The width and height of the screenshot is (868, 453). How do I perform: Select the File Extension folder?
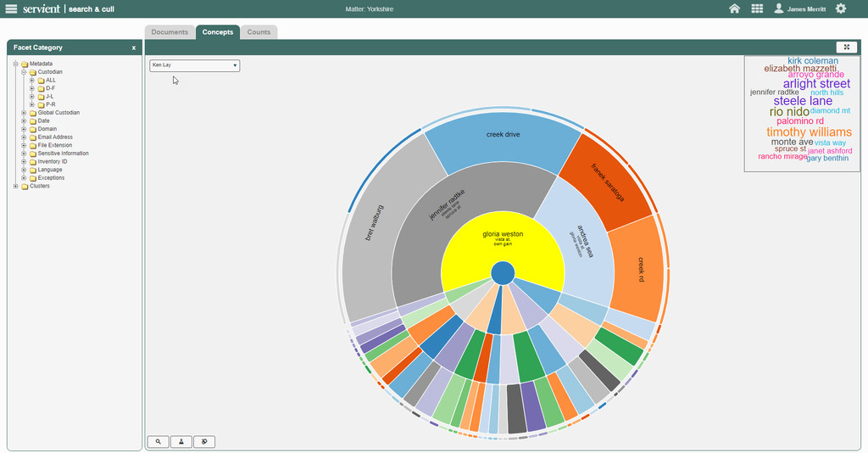tap(55, 145)
